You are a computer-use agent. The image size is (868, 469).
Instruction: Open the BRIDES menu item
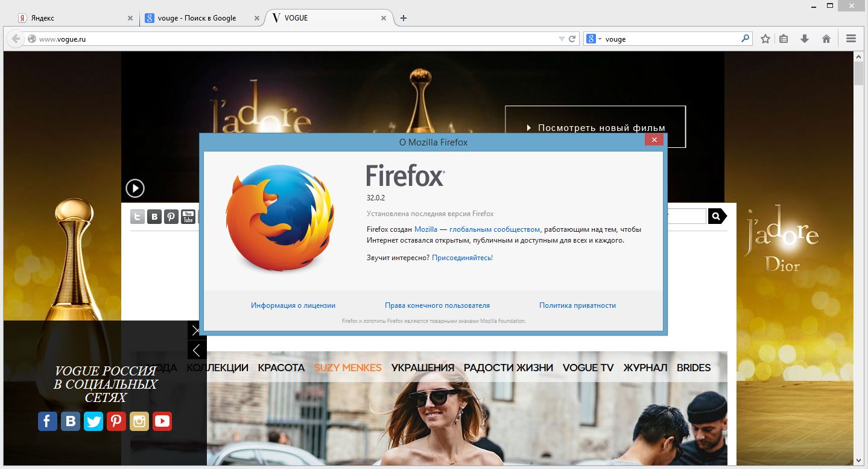pyautogui.click(x=694, y=368)
